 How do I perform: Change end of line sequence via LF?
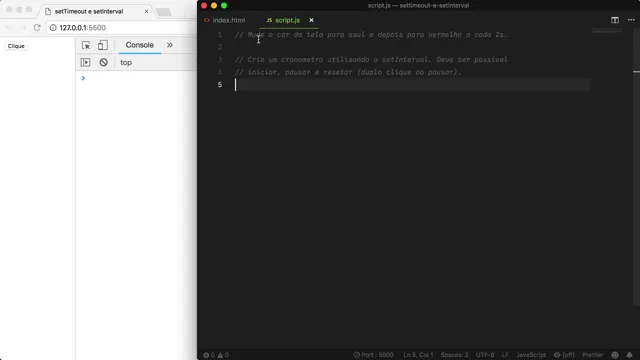(505, 355)
